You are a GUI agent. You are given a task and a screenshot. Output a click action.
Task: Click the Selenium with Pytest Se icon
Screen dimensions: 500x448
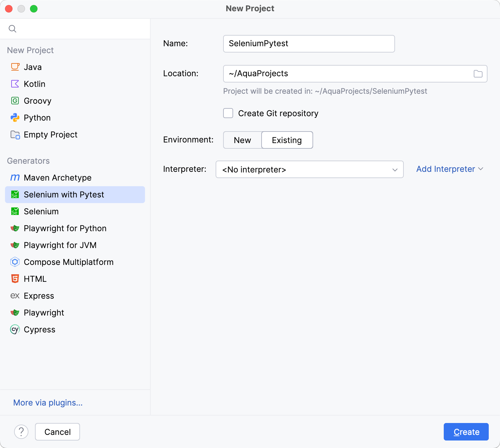coord(15,194)
